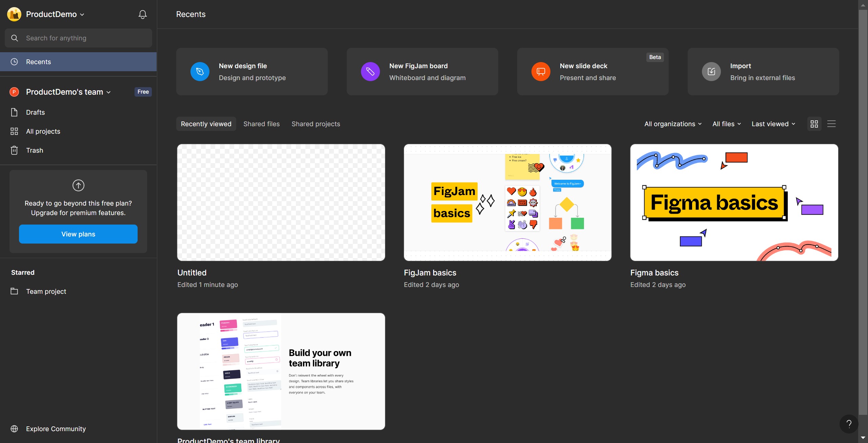Click the "Untitled" file name
868x443 pixels.
tap(192, 273)
